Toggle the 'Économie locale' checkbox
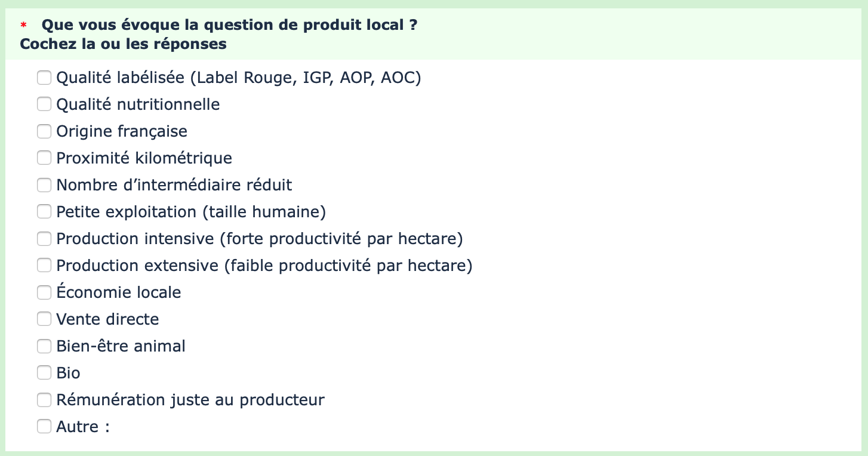868x456 pixels. coord(44,292)
